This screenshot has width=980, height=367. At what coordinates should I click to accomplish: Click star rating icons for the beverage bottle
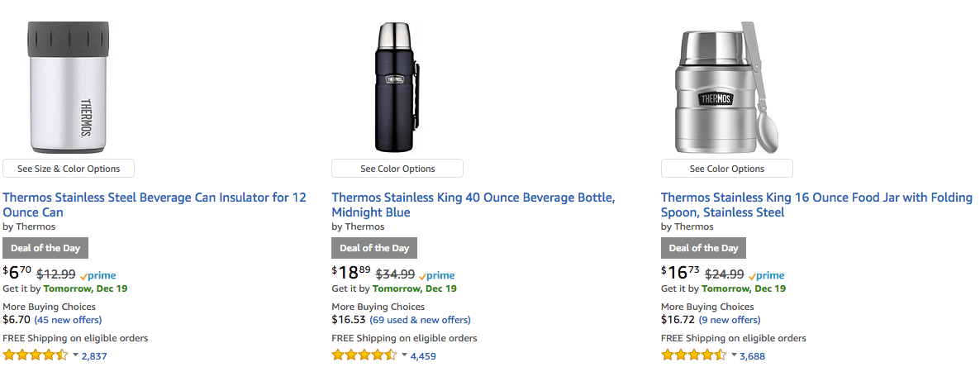coord(364,355)
